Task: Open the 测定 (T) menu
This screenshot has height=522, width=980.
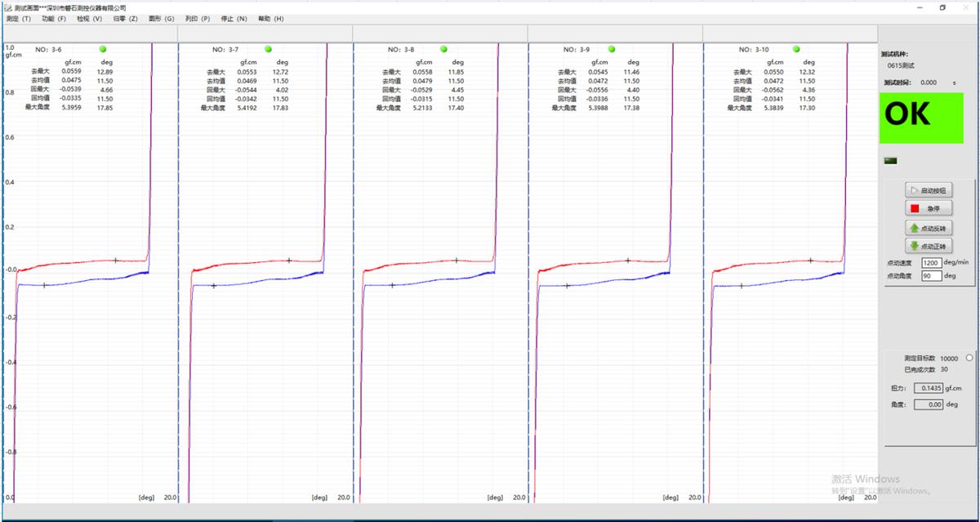Action: coord(18,18)
